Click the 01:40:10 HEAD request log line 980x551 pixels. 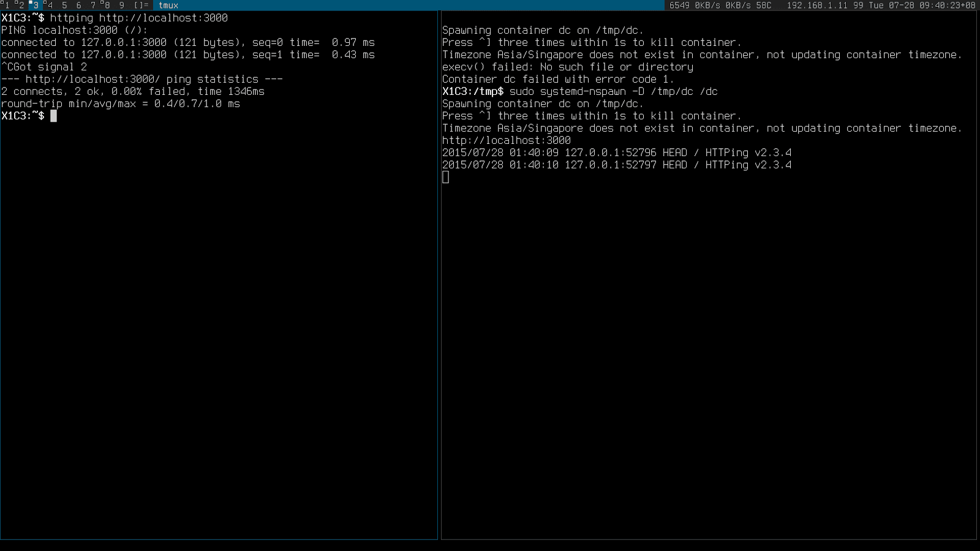pyautogui.click(x=617, y=165)
